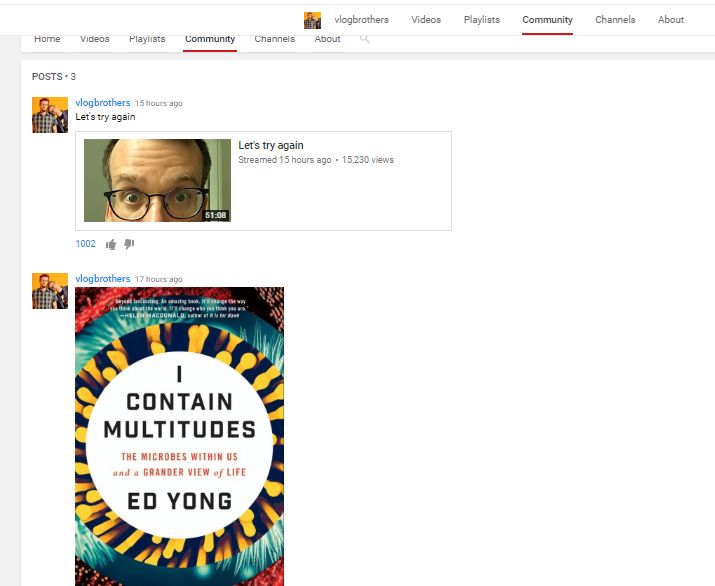
Task: Select Community tab in lower channel bar
Action: pos(210,40)
